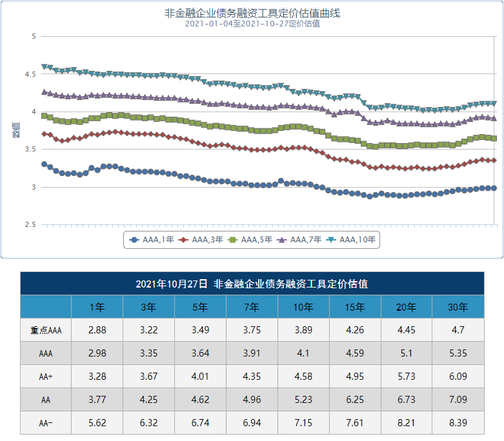Select the 3年 column header
The width and height of the screenshot is (504, 441).
[148, 307]
